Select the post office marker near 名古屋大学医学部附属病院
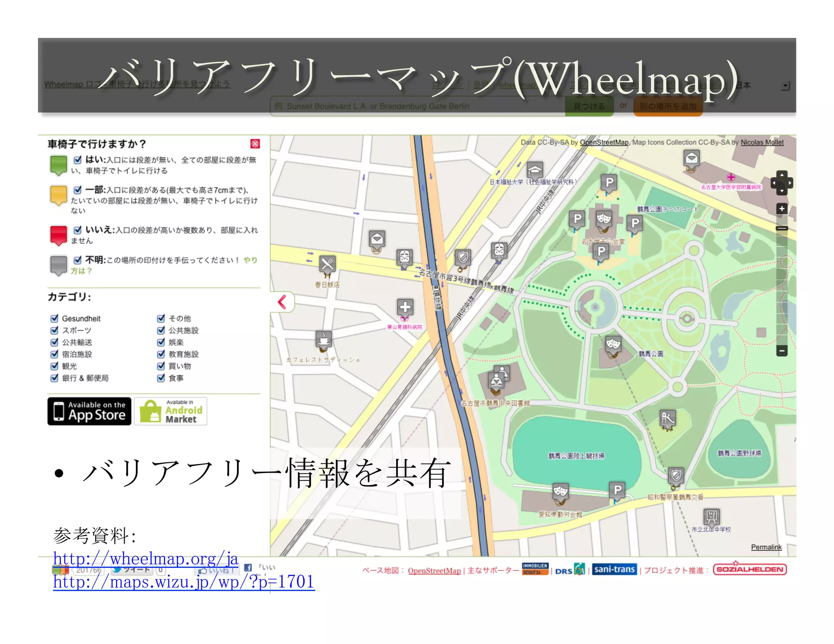The width and height of the screenshot is (834, 644). tap(691, 158)
